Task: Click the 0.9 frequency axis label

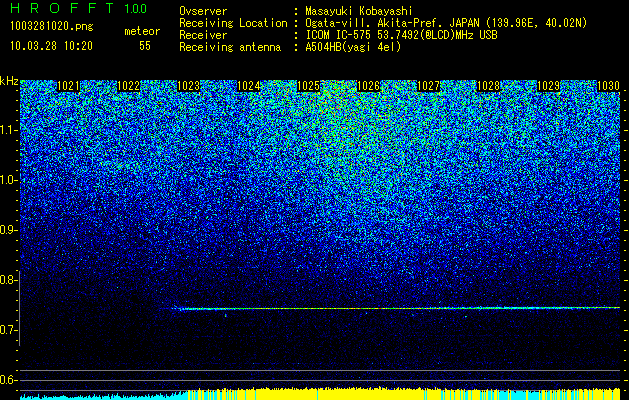Action: pos(7,230)
